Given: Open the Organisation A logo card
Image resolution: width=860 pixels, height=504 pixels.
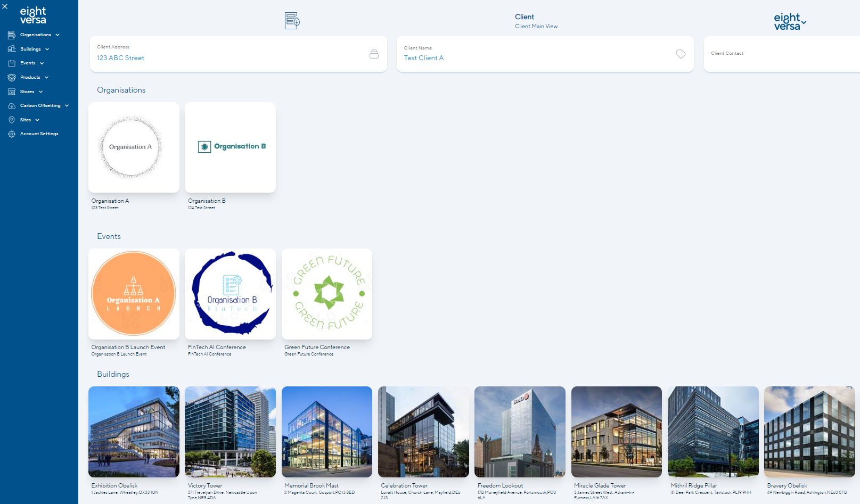Looking at the screenshot, I should pyautogui.click(x=134, y=147).
